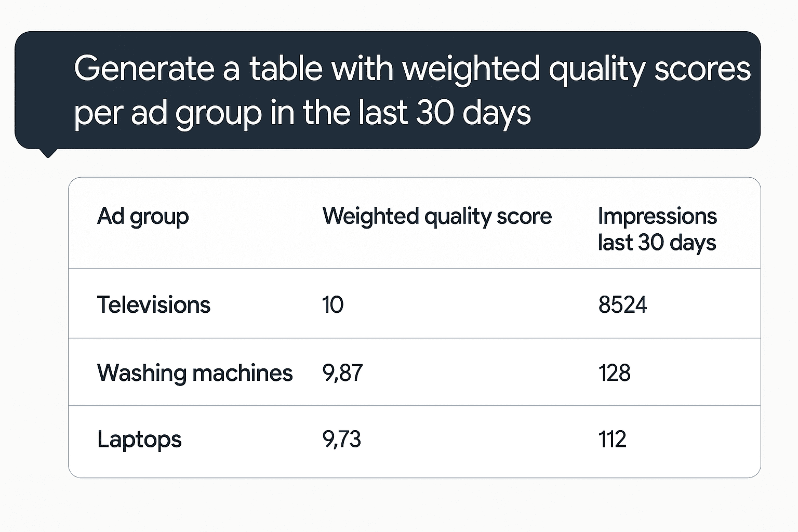Click the quality score value 9,73

click(341, 440)
